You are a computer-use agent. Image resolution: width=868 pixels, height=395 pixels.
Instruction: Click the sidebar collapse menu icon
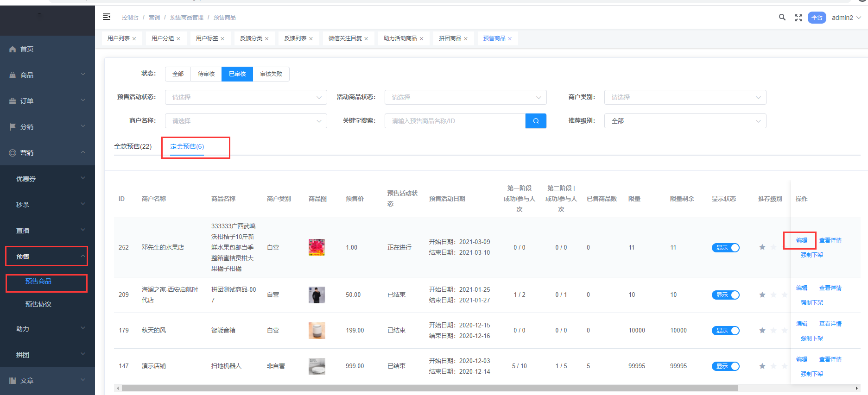click(107, 17)
